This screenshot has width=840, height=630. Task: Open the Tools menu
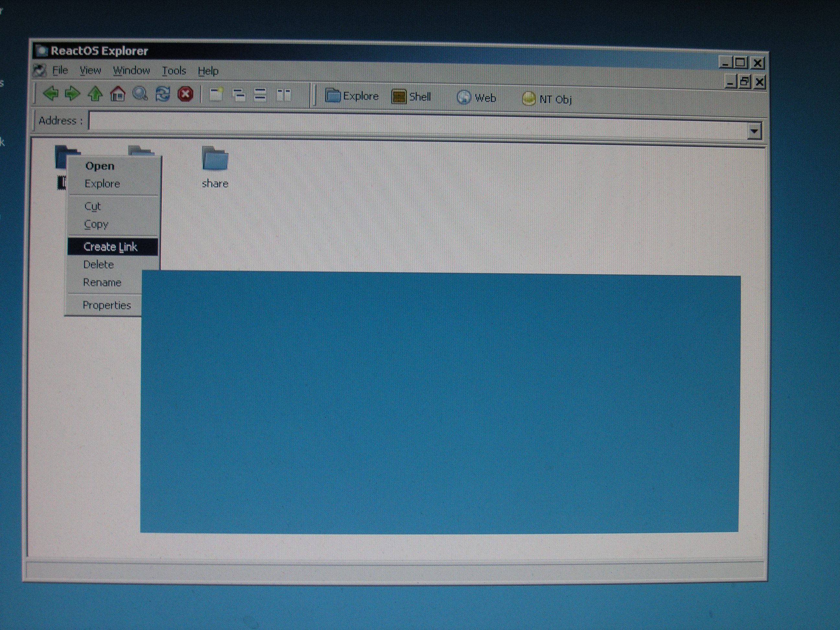click(x=174, y=71)
